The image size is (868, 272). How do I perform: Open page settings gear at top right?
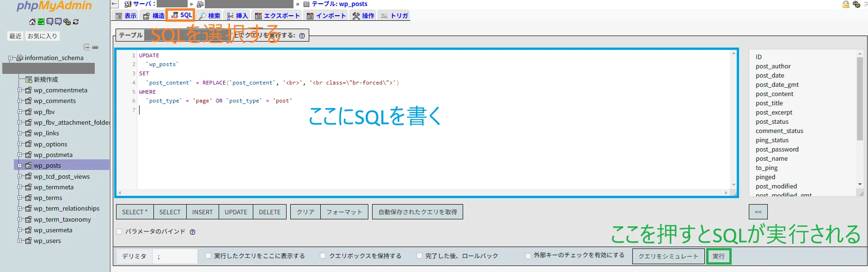856,4
